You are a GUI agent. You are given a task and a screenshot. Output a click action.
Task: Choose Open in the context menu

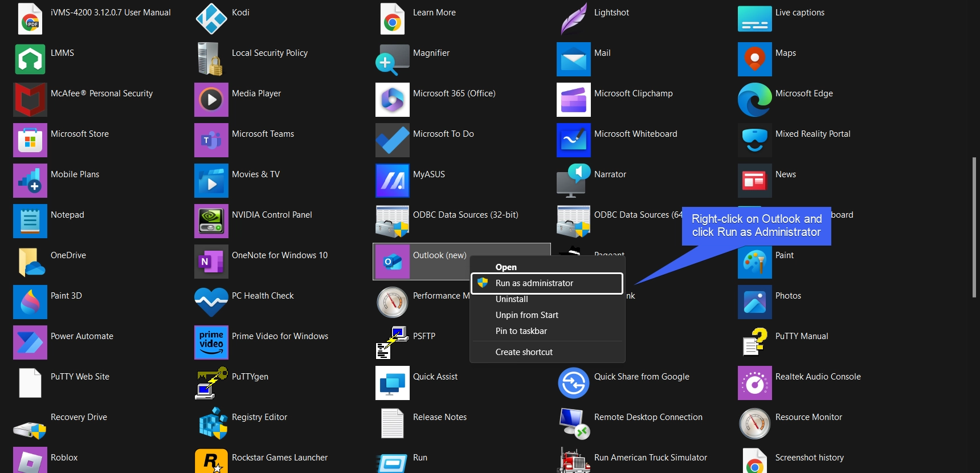coord(506,267)
